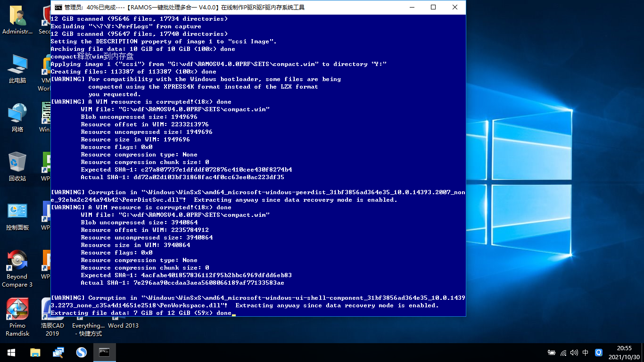The height and width of the screenshot is (362, 644).
Task: Open the command prompt window system menu icon
Action: [x=58, y=7]
